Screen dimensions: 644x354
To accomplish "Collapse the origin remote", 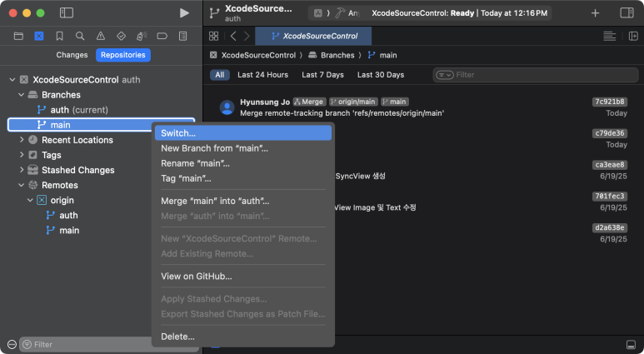I will coord(30,201).
